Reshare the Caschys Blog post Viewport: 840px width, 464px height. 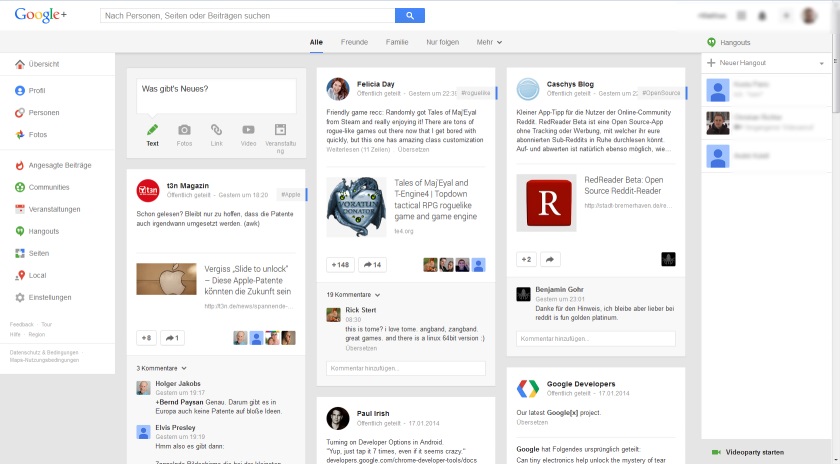point(550,259)
